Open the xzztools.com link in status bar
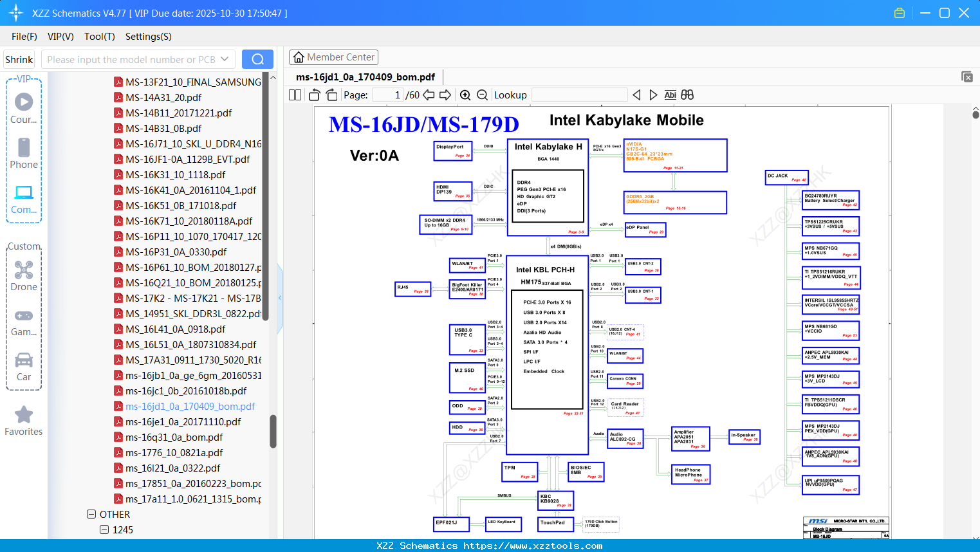 (x=533, y=546)
